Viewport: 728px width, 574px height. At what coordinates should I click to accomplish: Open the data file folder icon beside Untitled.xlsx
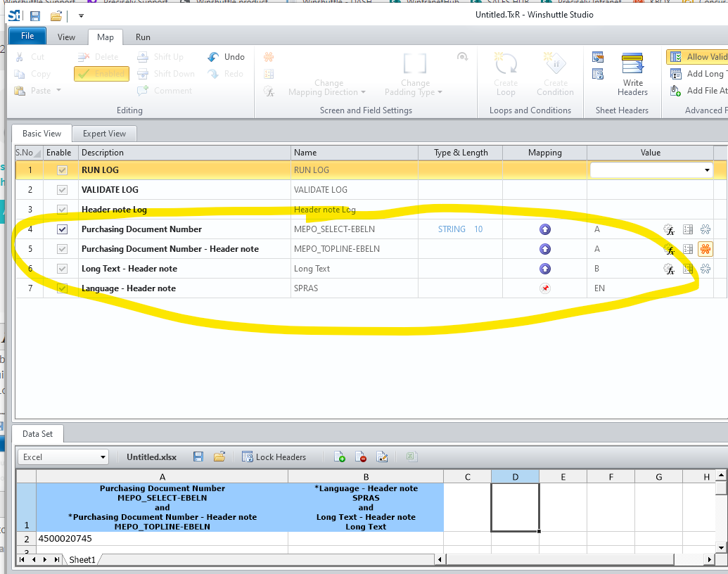[219, 457]
